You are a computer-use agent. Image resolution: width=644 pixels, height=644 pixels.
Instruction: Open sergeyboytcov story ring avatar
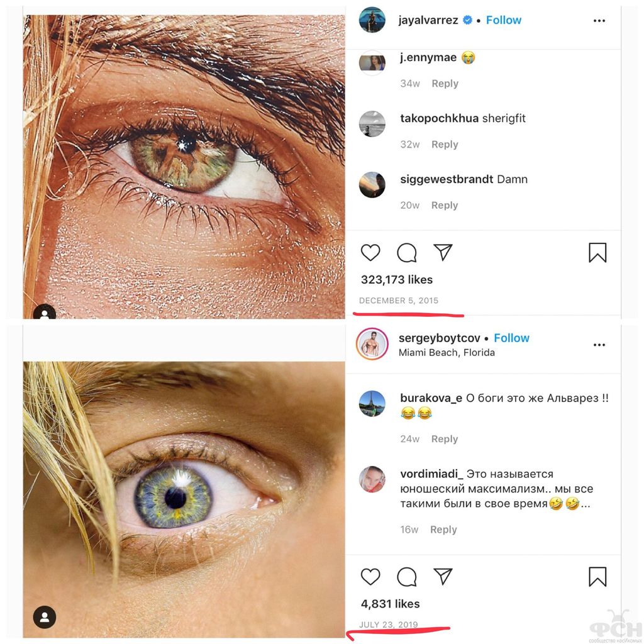pos(372,344)
